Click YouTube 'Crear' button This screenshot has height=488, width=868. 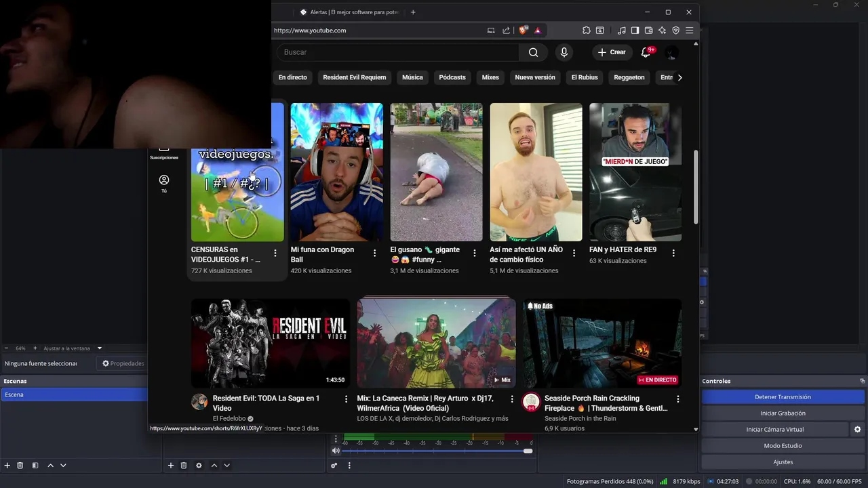pos(612,52)
